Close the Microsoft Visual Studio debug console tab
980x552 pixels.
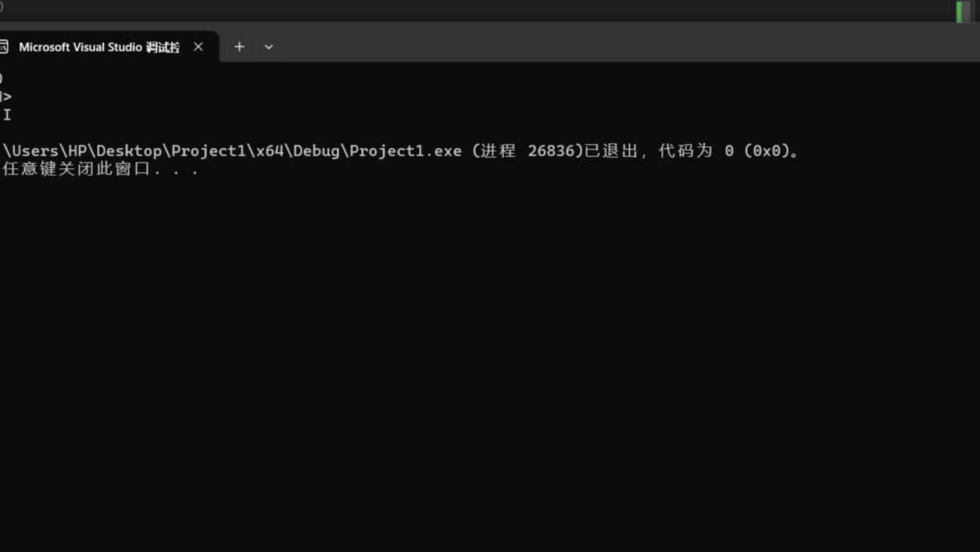199,47
